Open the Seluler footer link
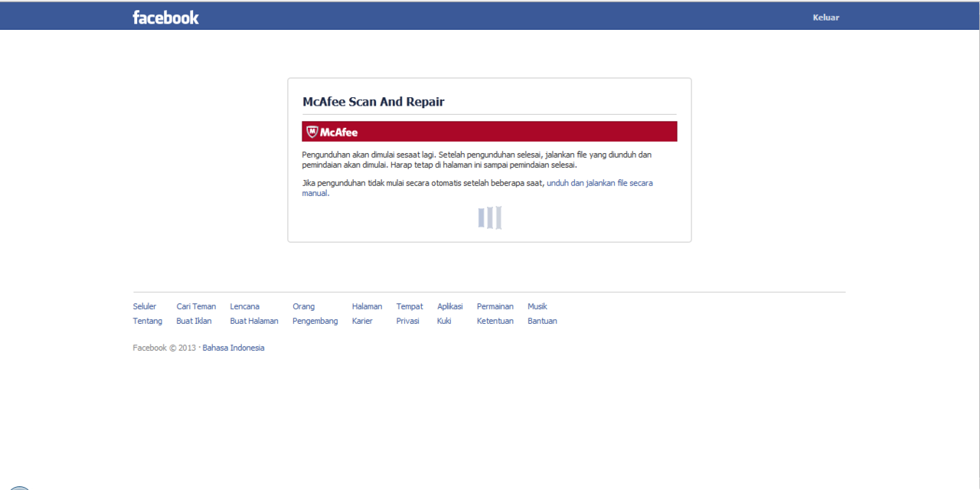Image resolution: width=980 pixels, height=490 pixels. (144, 306)
